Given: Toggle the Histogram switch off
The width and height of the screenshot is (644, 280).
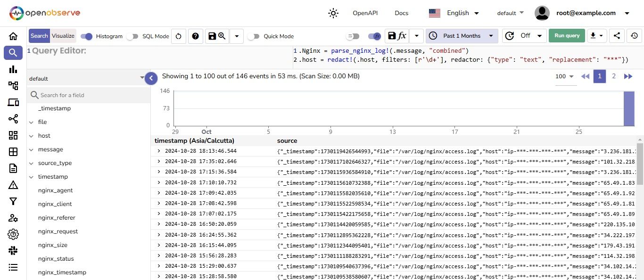Looking at the screenshot, I should coord(86,36).
